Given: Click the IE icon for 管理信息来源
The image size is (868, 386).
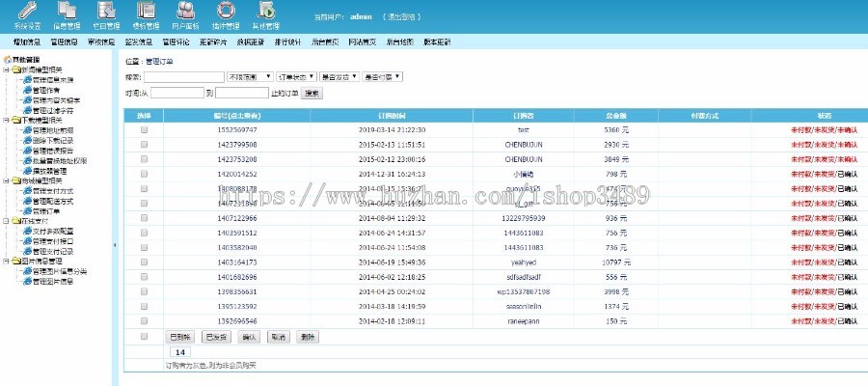Looking at the screenshot, I should (27, 80).
